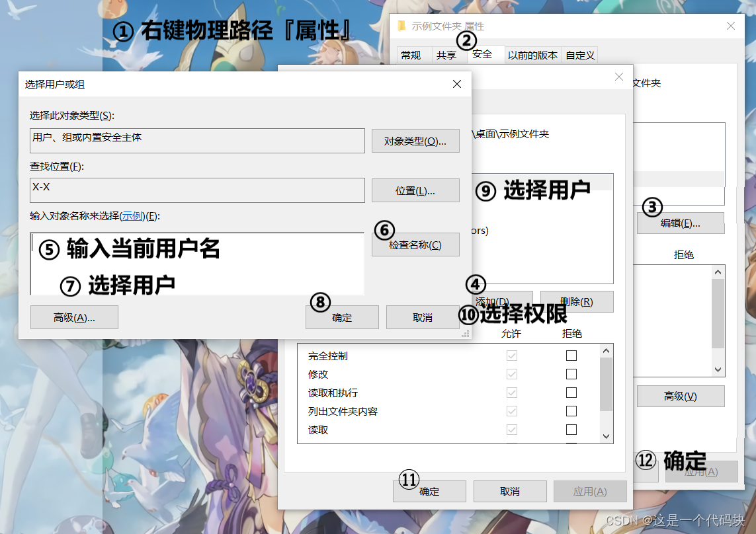Viewport: 756px width, 534px height.
Task: Select the 完全控制 permission row
Action: 448,356
